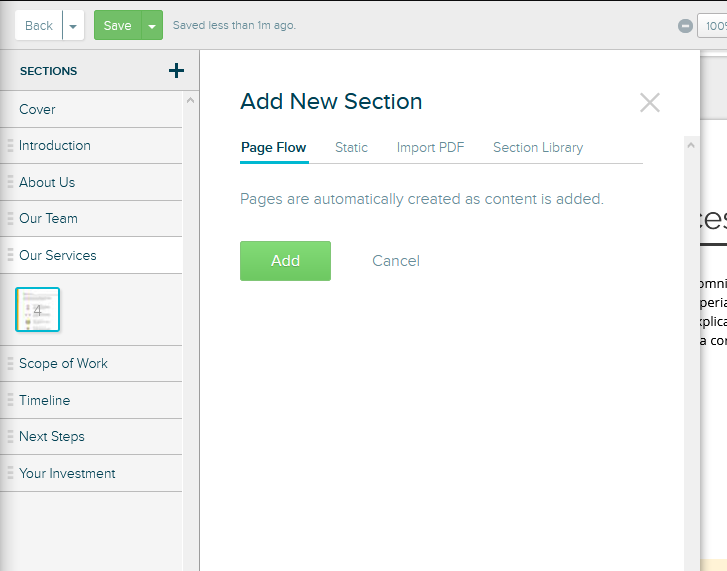Close the Add New Section dialog
Screen dimensions: 727x571
tap(649, 102)
